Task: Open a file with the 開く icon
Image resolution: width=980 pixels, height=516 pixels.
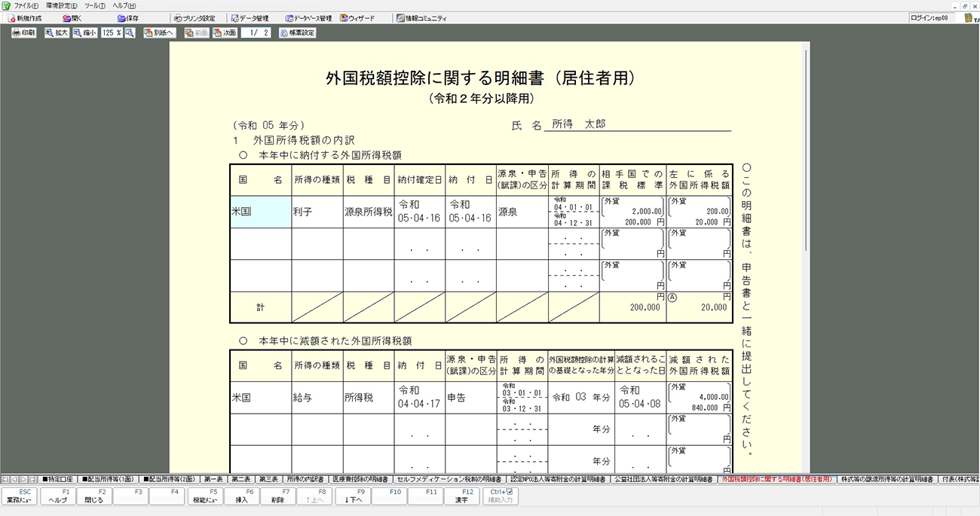Action: (x=72, y=18)
